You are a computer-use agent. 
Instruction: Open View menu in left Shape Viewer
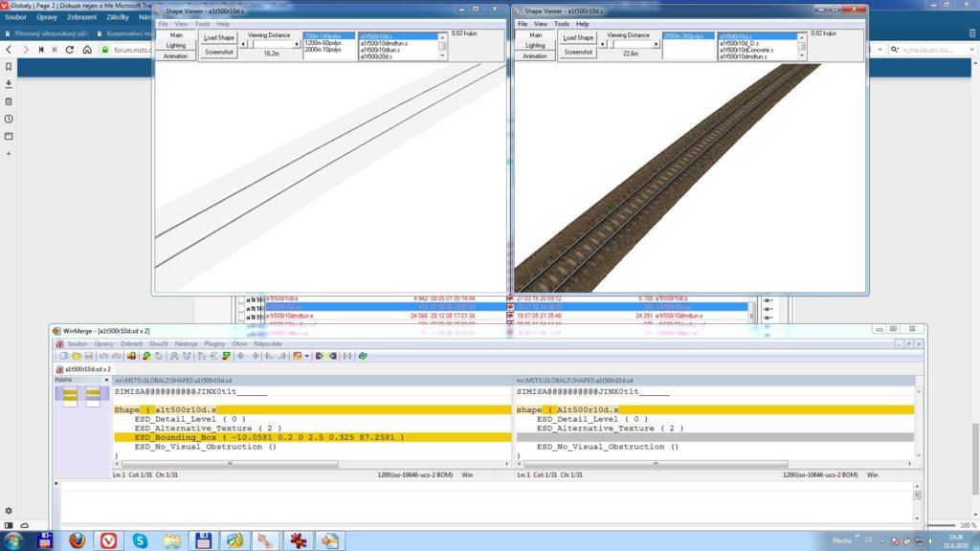181,24
